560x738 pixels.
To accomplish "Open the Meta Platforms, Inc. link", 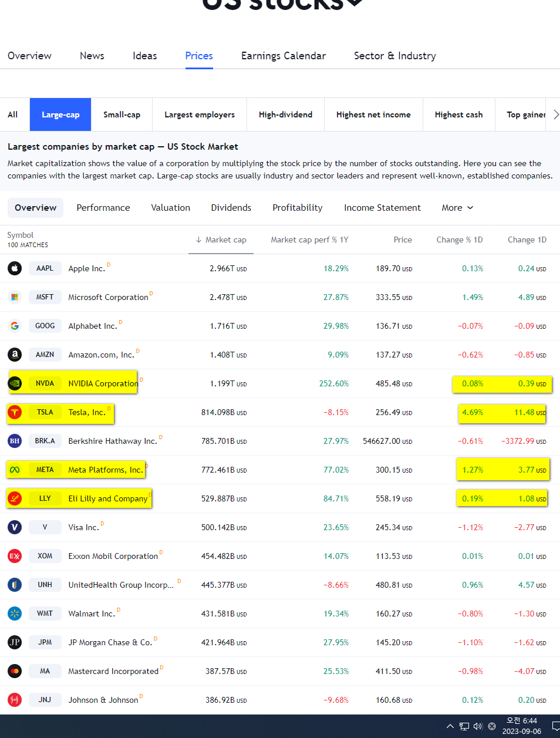I will point(106,470).
